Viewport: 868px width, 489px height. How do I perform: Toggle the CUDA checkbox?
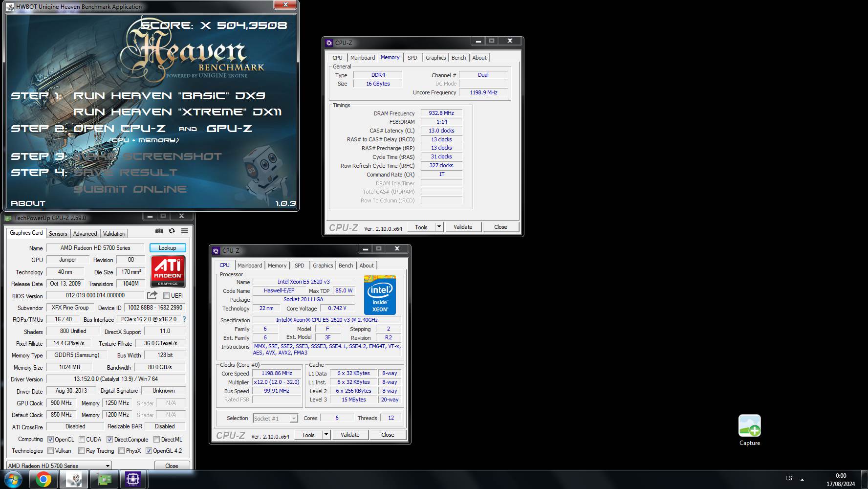82,439
